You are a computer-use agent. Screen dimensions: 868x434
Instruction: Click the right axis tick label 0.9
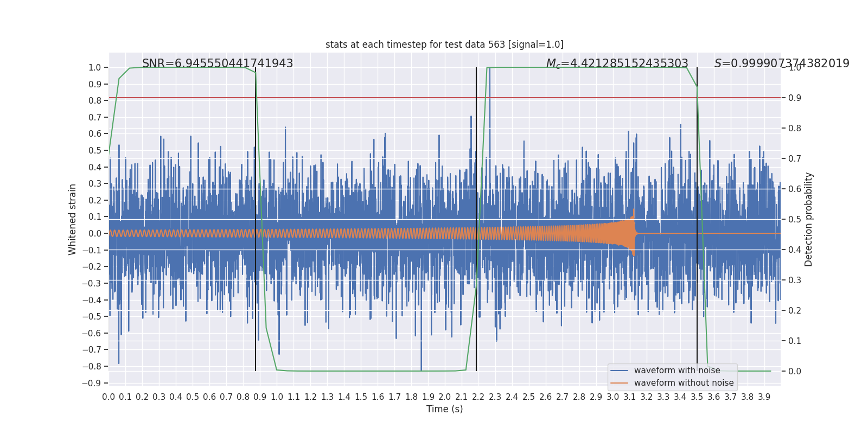tap(795, 98)
